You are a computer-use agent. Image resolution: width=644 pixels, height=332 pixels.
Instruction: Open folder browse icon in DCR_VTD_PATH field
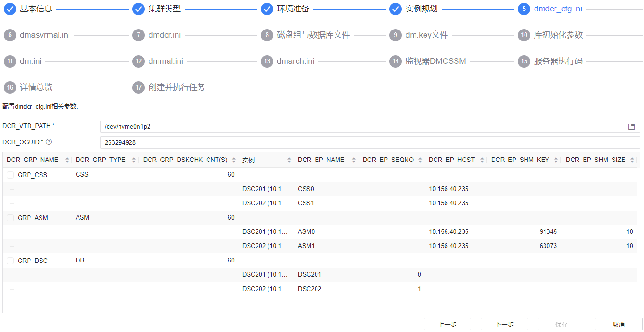[x=632, y=127]
